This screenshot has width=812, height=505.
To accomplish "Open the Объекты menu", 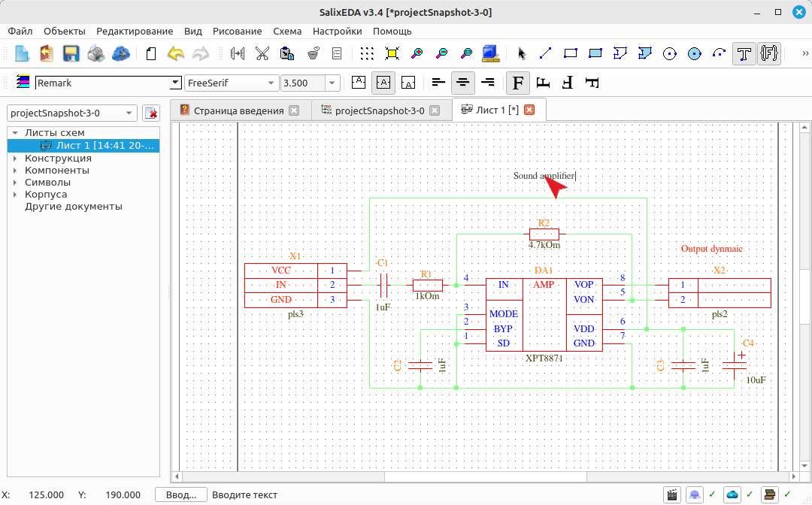I will [64, 31].
